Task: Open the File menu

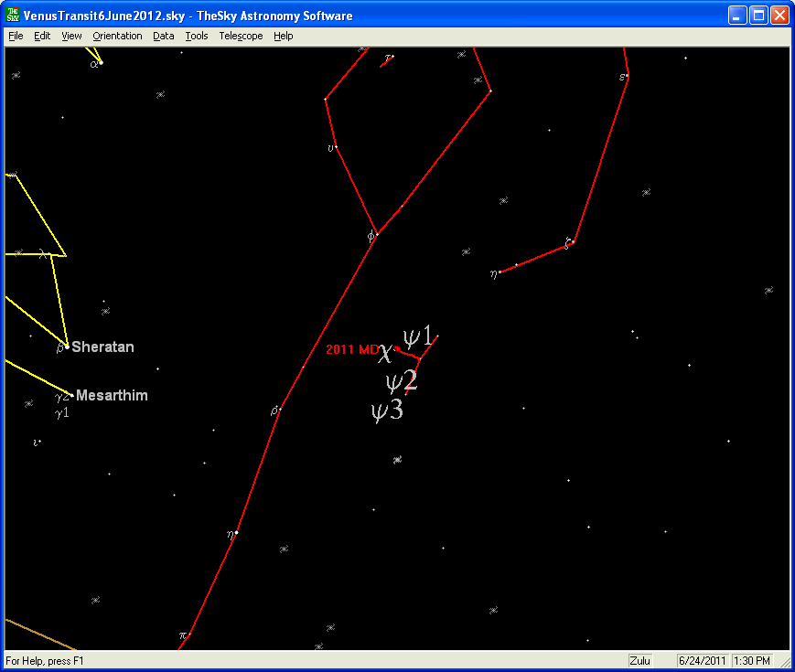Action: click(16, 36)
